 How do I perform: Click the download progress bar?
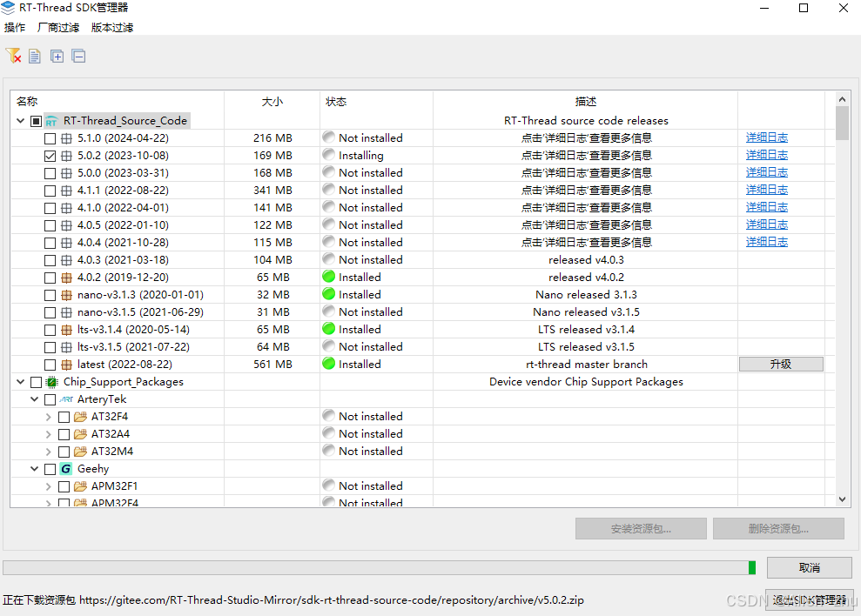coord(380,567)
